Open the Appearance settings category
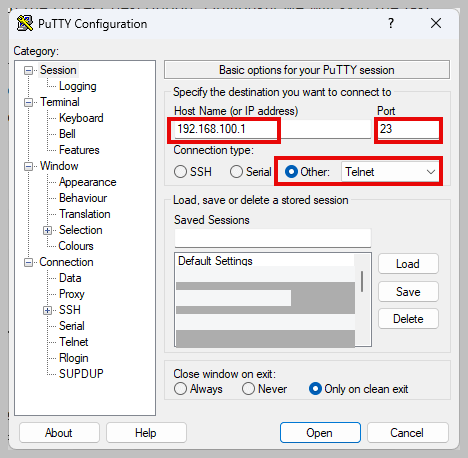468x458 pixels. (88, 182)
